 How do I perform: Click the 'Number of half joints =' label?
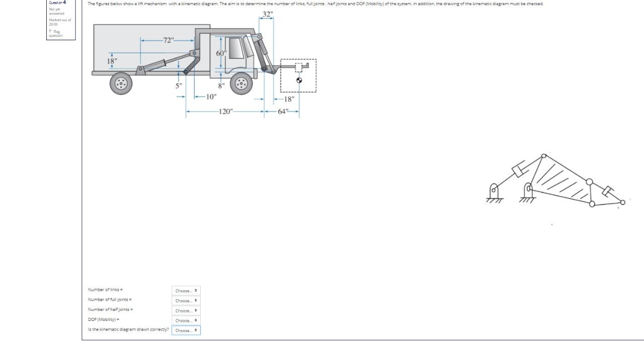pyautogui.click(x=110, y=309)
